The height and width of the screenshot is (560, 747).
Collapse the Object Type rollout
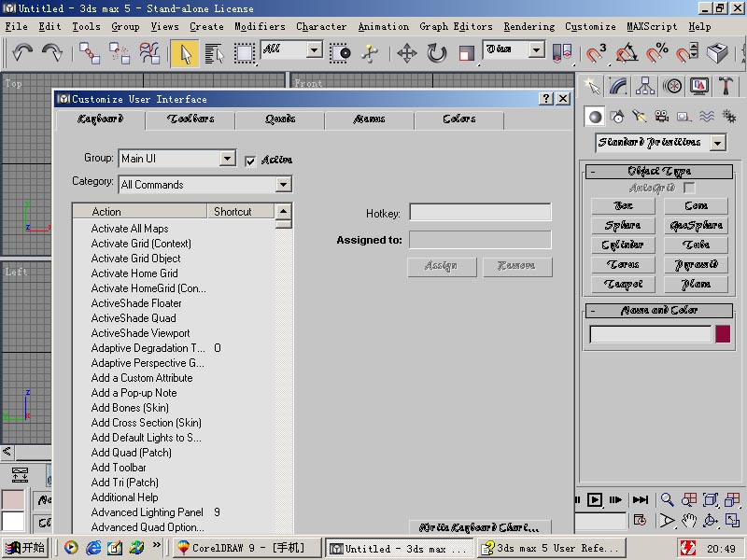coord(659,171)
